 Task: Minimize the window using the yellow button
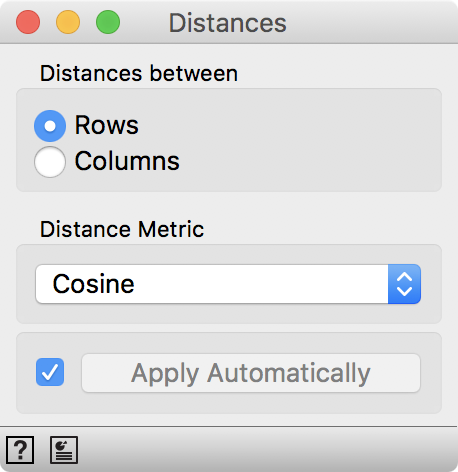point(68,22)
